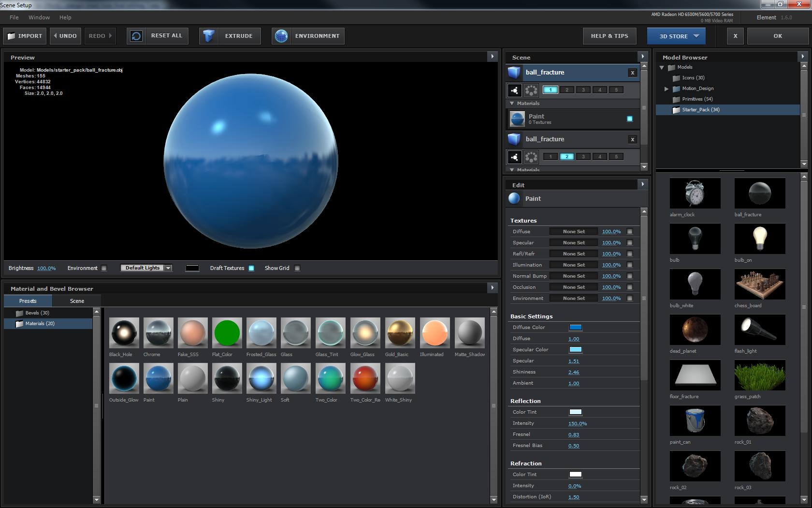
Task: Apply the Shiny_Light material preset
Action: pos(261,378)
